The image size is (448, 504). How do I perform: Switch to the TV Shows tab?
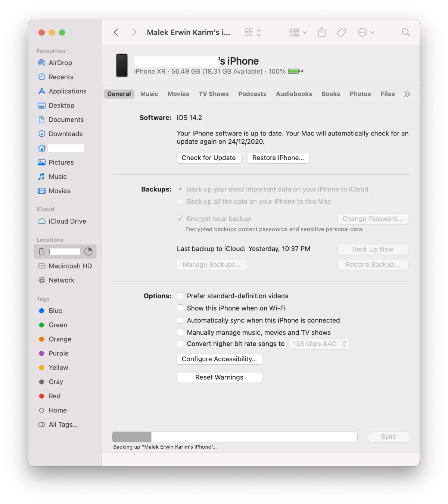[x=214, y=94]
